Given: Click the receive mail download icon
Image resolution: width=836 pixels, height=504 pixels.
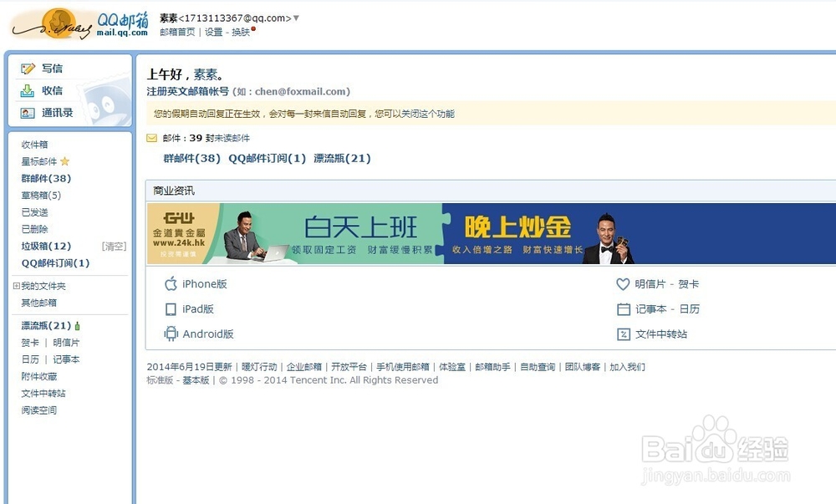Looking at the screenshot, I should 28,91.
